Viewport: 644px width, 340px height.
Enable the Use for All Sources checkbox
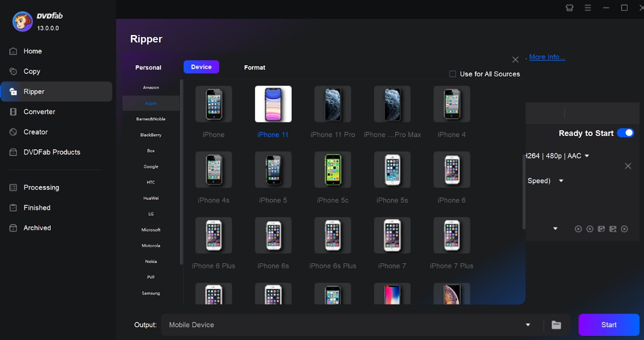(x=452, y=73)
